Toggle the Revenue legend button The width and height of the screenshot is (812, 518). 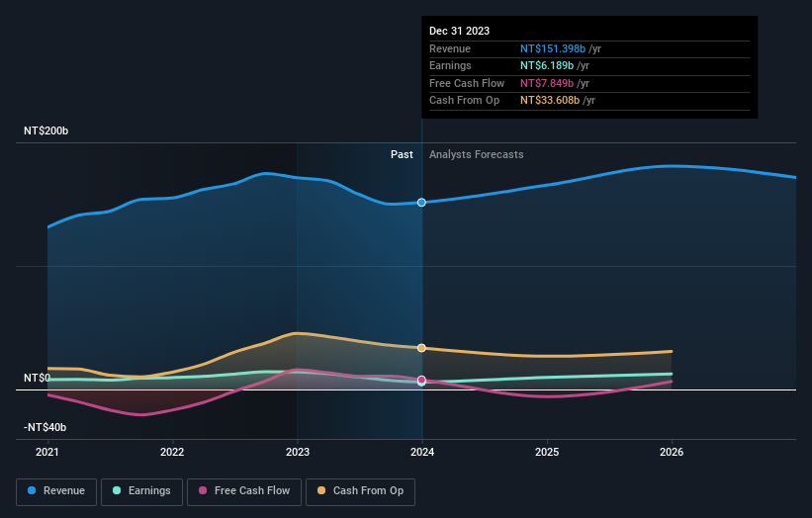[x=56, y=491]
